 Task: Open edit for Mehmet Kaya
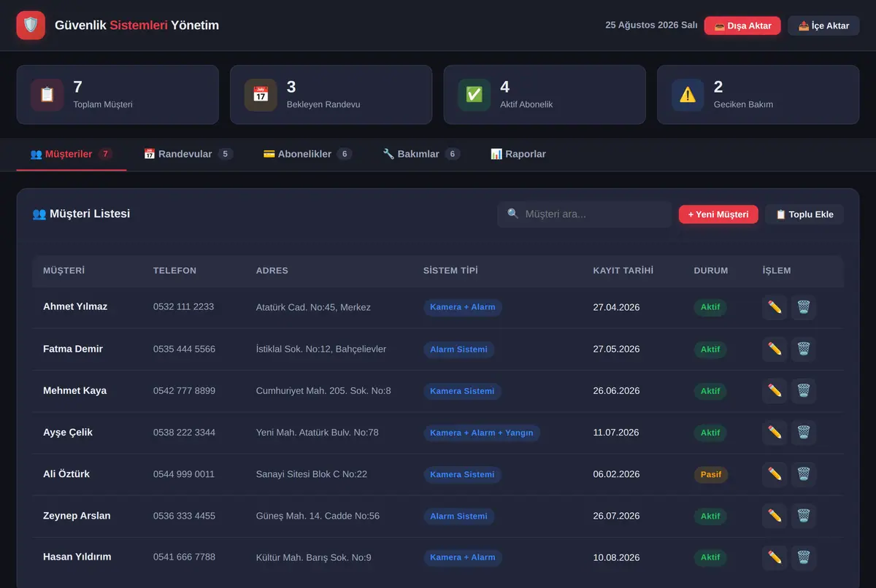coord(775,391)
